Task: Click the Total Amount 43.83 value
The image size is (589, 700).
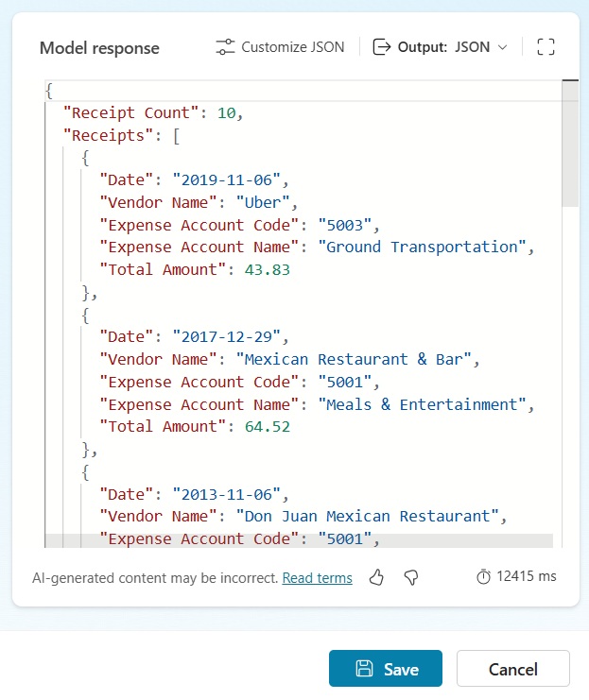Action: [x=266, y=269]
